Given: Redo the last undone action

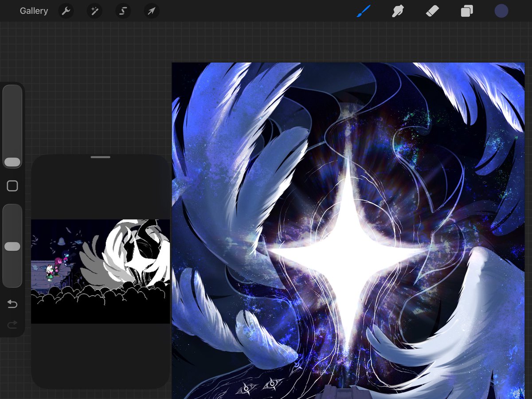Looking at the screenshot, I should 12,325.
